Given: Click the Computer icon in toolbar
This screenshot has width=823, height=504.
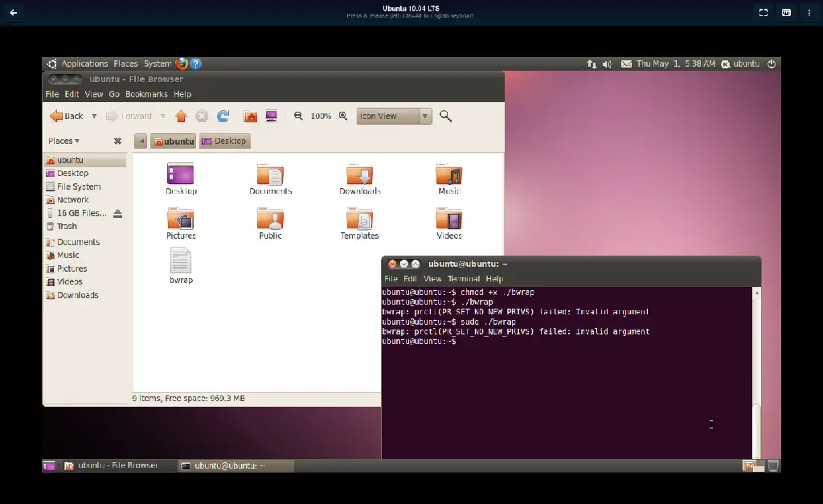Looking at the screenshot, I should coord(271,116).
